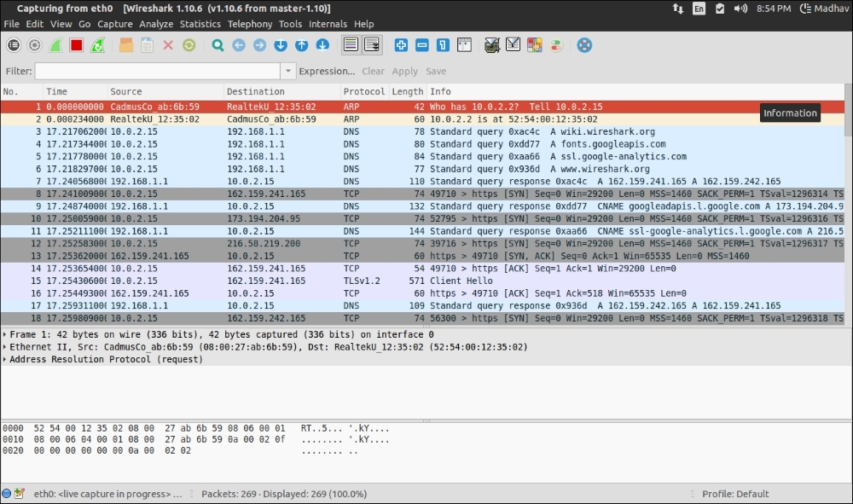Open the network indicator in top panel
The height and width of the screenshot is (504, 853).
pos(678,9)
